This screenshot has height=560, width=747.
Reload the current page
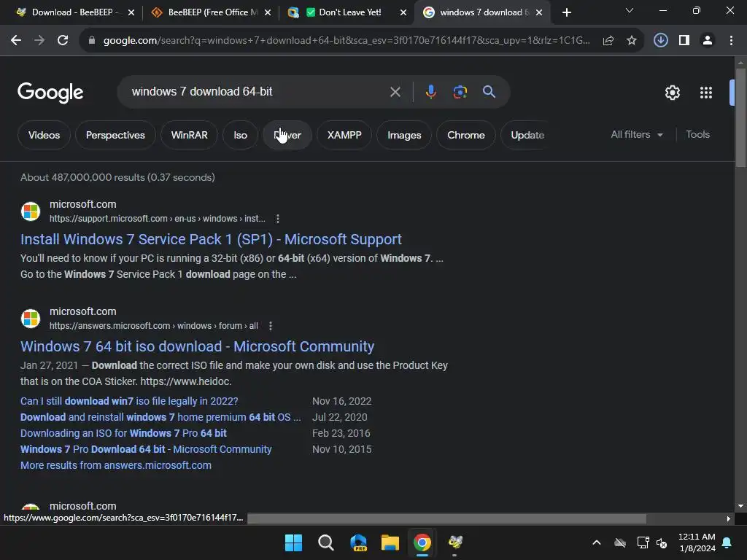pos(63,41)
